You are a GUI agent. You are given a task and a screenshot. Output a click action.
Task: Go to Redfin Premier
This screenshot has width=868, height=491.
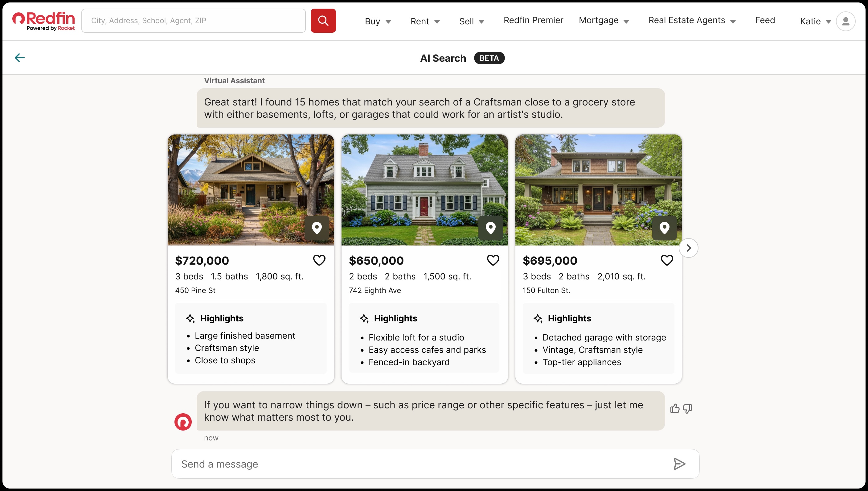(533, 20)
